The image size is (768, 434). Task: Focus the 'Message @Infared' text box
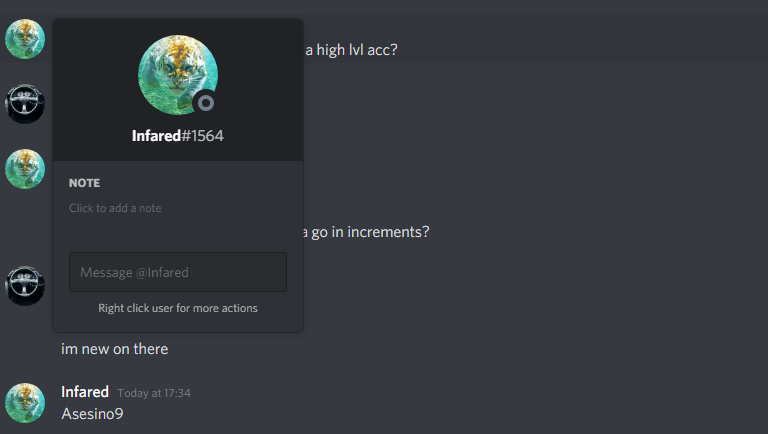point(178,272)
